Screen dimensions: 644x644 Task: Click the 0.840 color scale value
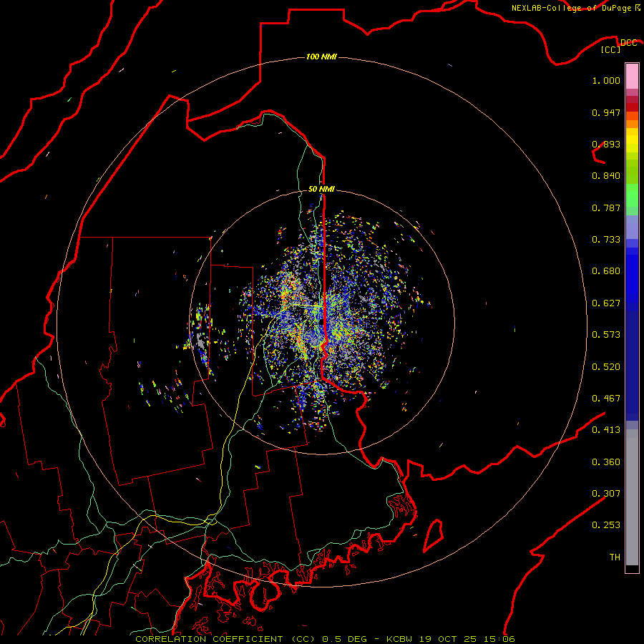(x=606, y=176)
